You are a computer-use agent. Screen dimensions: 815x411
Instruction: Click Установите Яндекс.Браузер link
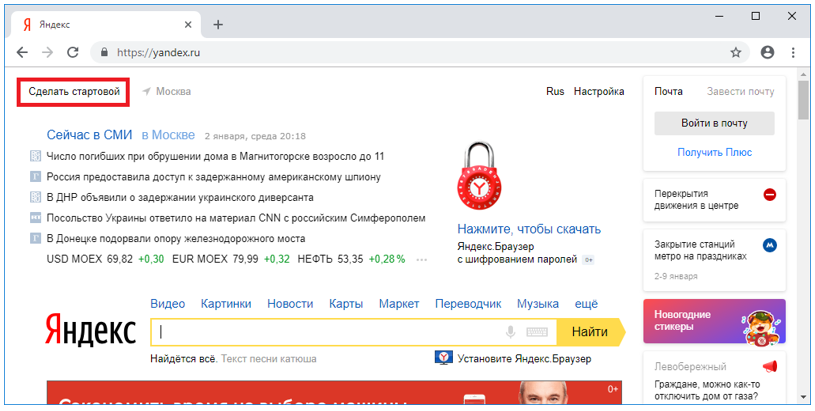tap(524, 359)
